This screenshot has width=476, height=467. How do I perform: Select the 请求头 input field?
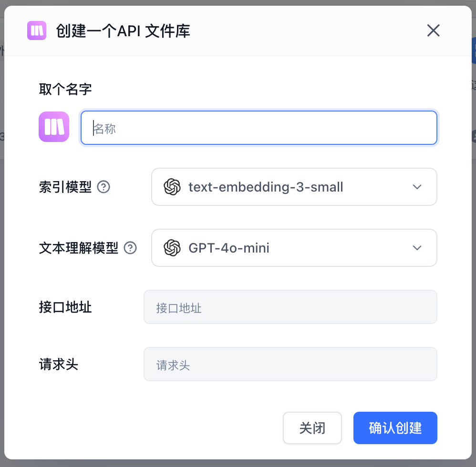(290, 364)
